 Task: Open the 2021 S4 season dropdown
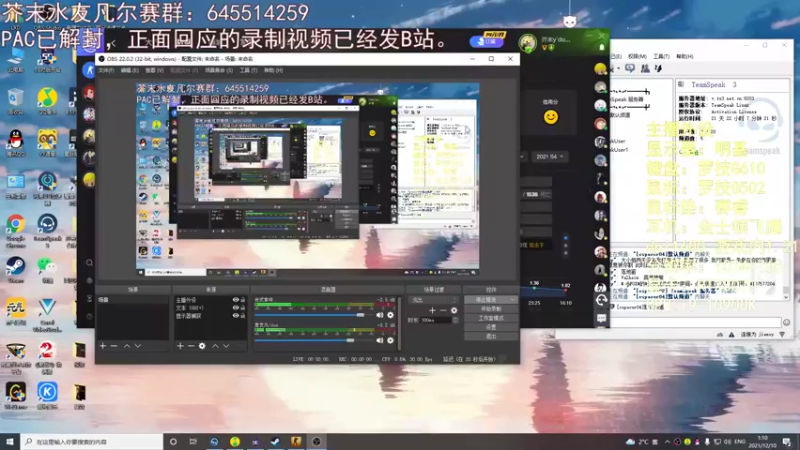(550, 157)
